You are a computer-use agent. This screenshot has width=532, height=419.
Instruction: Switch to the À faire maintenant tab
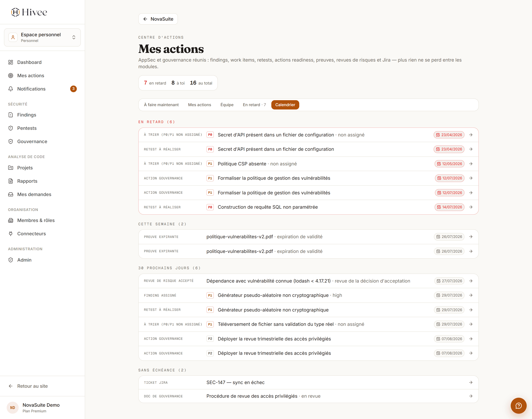click(161, 105)
